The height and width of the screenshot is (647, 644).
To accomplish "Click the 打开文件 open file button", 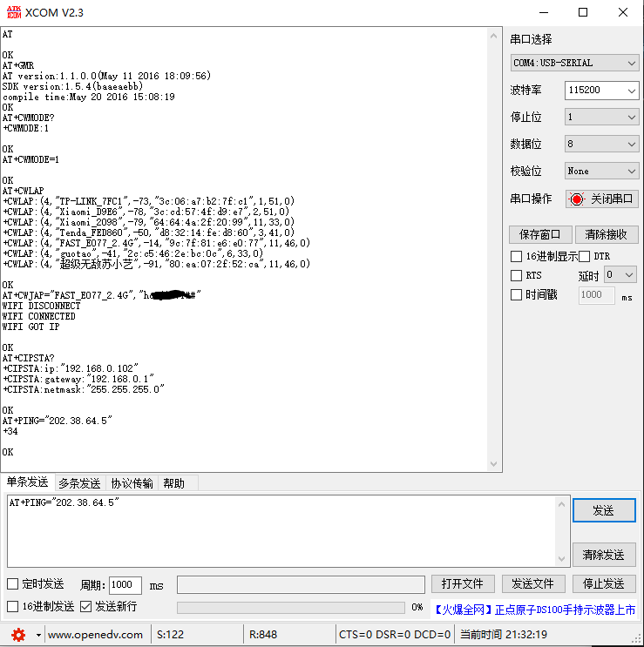I will 463,584.
